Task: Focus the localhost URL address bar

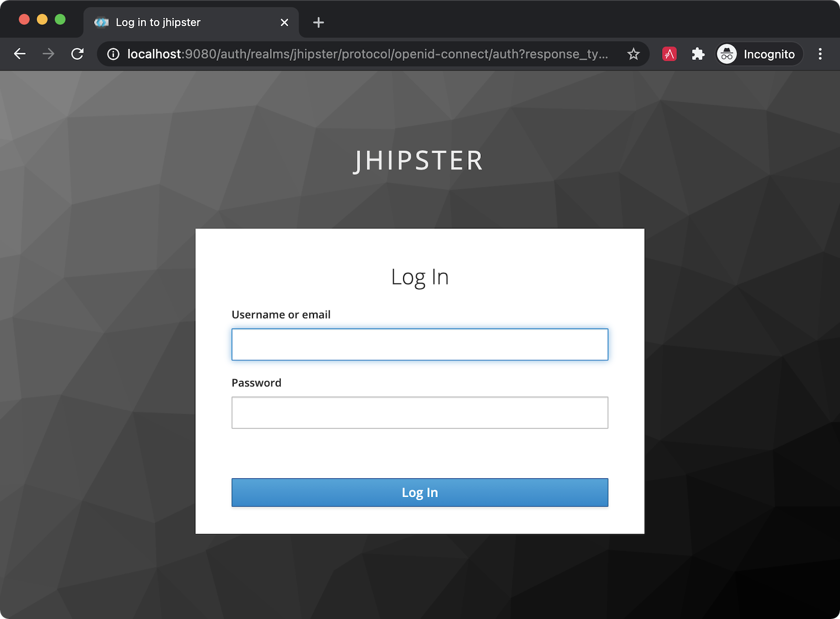Action: click(x=367, y=54)
